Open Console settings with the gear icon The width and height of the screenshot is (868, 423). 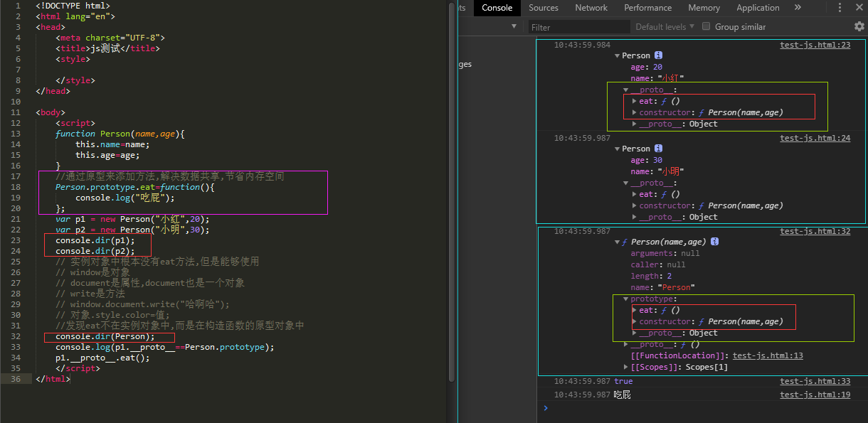(x=859, y=26)
